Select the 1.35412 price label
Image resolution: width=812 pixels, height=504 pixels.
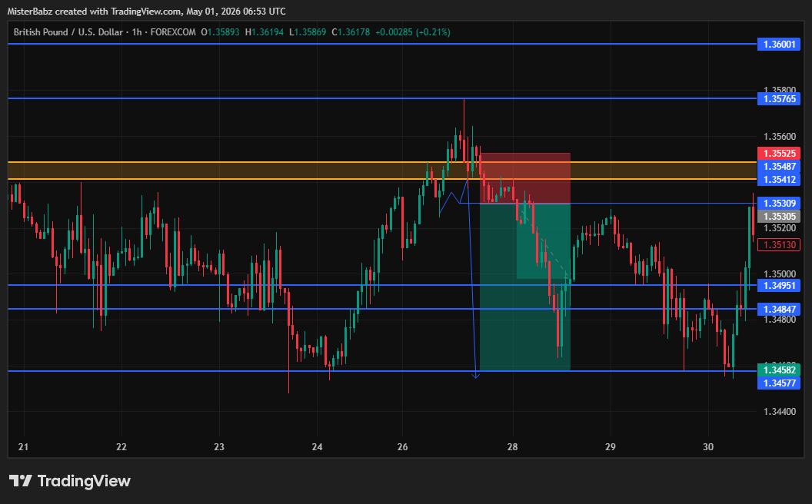tap(779, 180)
